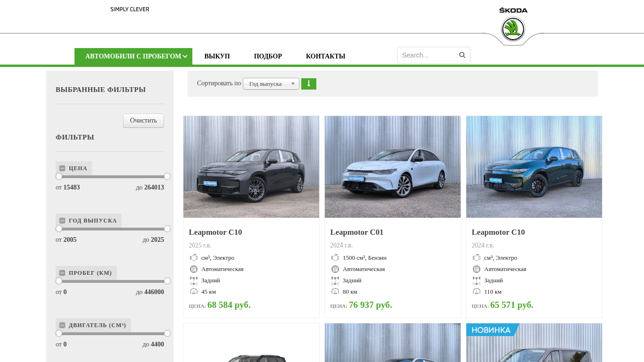Click the green Leapmotor C10 photo
Screen dimensions: 644x362
pos(534,167)
